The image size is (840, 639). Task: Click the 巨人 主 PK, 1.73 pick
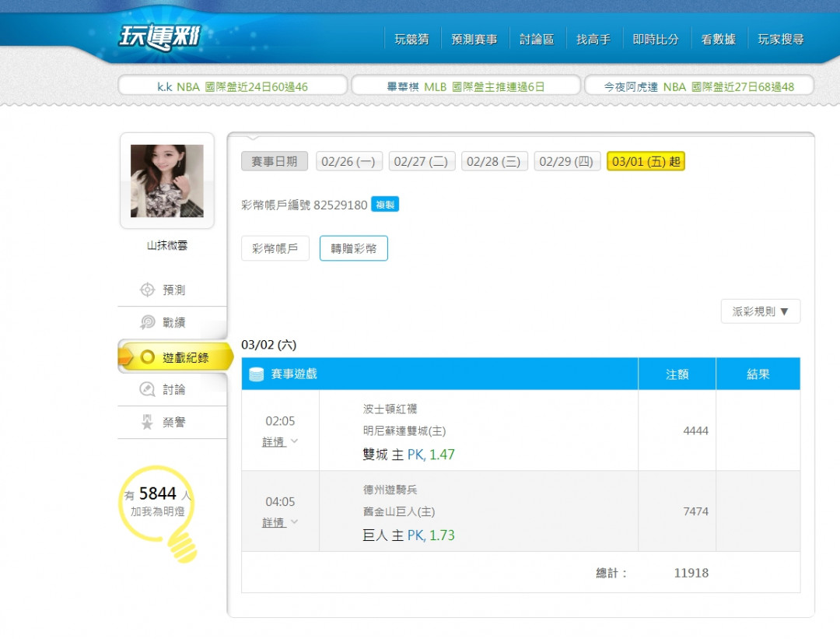408,535
